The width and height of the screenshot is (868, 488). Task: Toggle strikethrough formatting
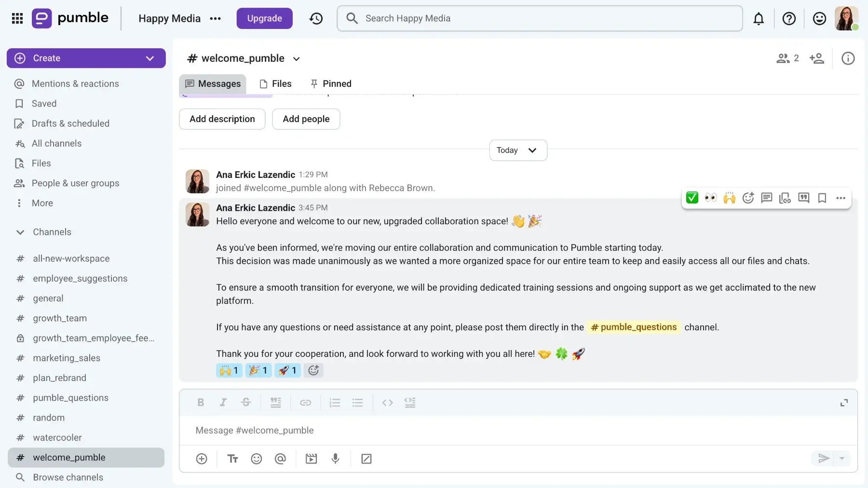click(x=245, y=403)
